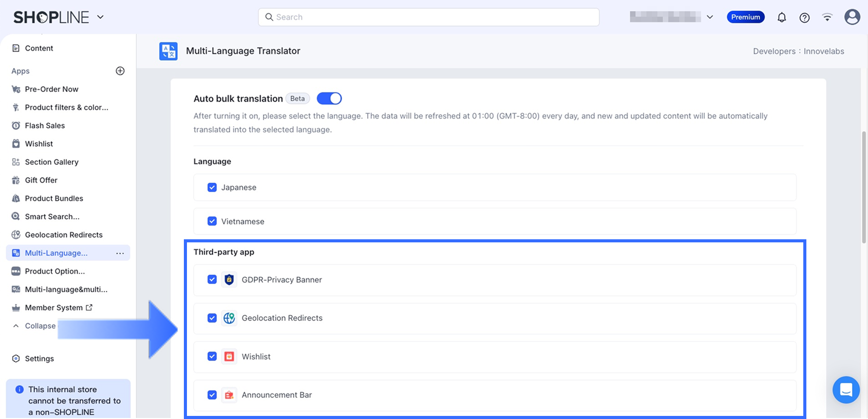
Task: Click the notification bell icon
Action: pos(782,17)
